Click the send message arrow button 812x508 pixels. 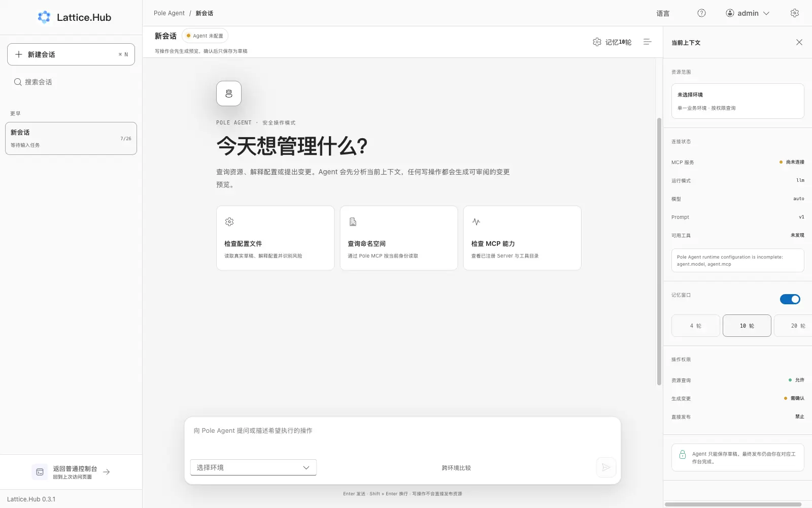[606, 467]
